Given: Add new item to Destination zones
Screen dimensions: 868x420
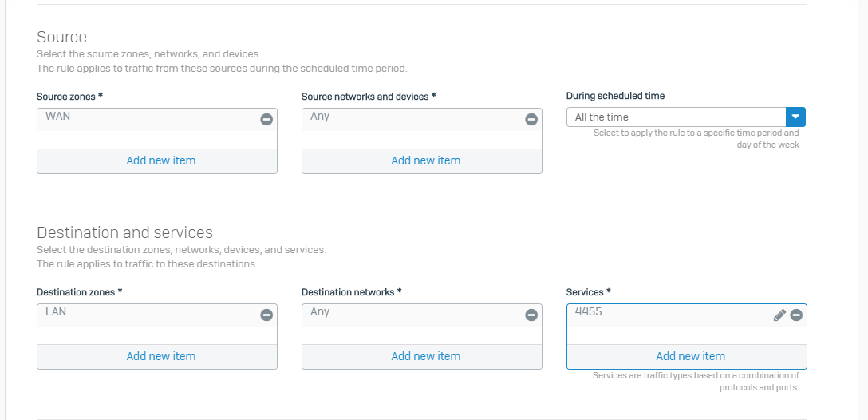Looking at the screenshot, I should tap(160, 356).
